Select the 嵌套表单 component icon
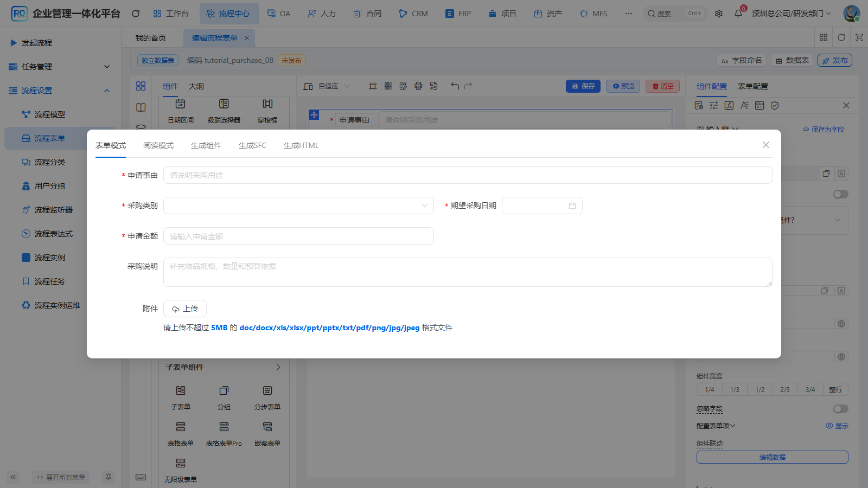 [267, 427]
